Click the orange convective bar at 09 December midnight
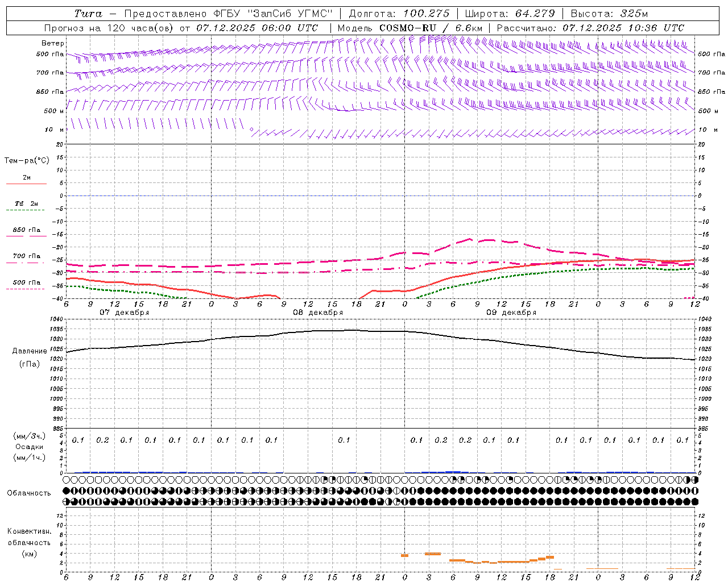 [x=404, y=555]
